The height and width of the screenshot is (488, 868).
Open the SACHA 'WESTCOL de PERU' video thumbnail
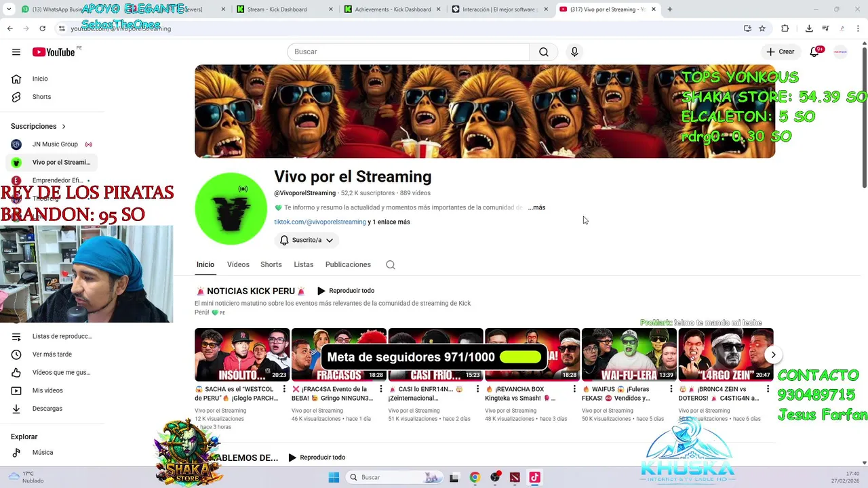coord(242,354)
